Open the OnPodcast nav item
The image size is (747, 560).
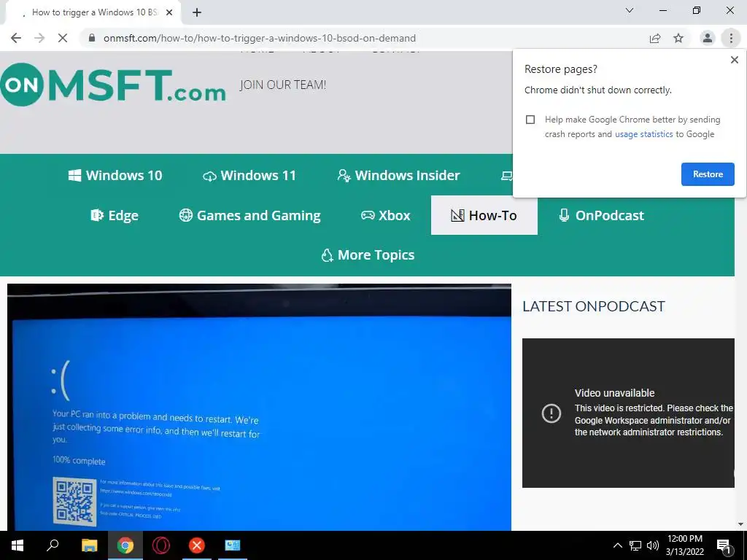[x=601, y=215]
